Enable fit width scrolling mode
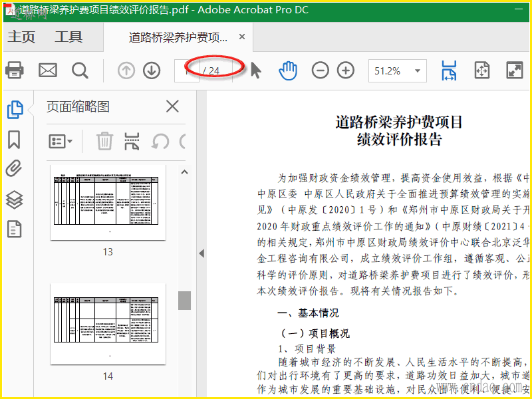Viewport: 532px width, 399px height. click(449, 70)
